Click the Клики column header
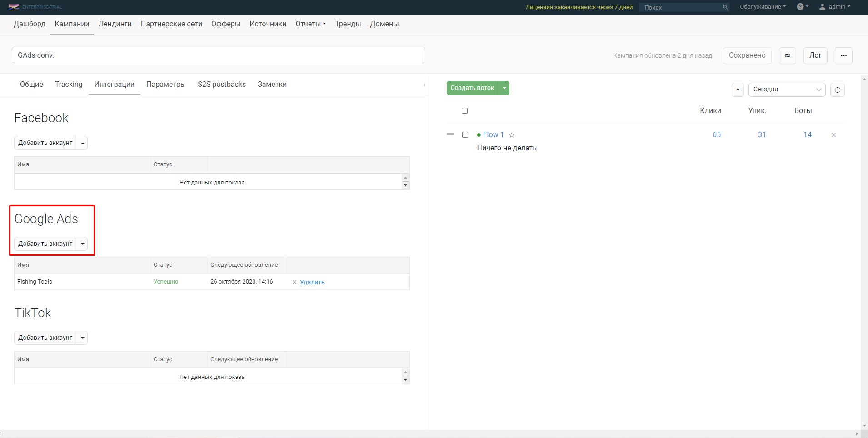Image resolution: width=868 pixels, height=438 pixels. 710,111
